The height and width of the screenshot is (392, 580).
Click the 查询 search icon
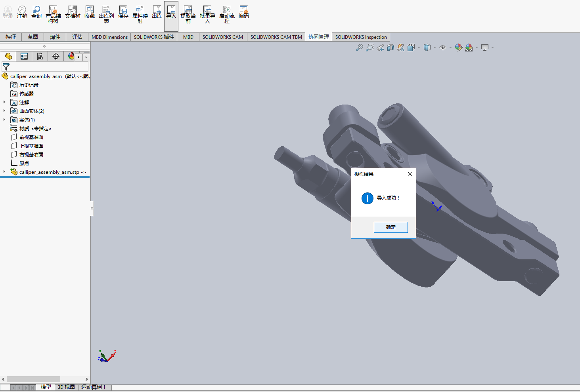pyautogui.click(x=36, y=12)
